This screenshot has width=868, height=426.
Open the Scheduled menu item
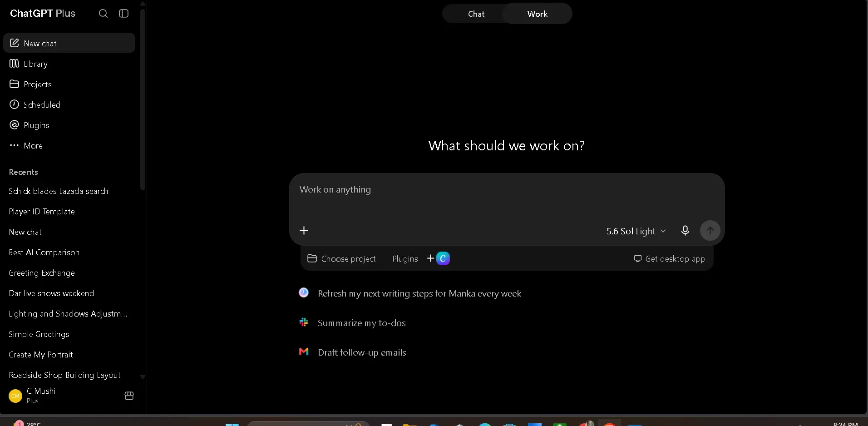coord(69,104)
